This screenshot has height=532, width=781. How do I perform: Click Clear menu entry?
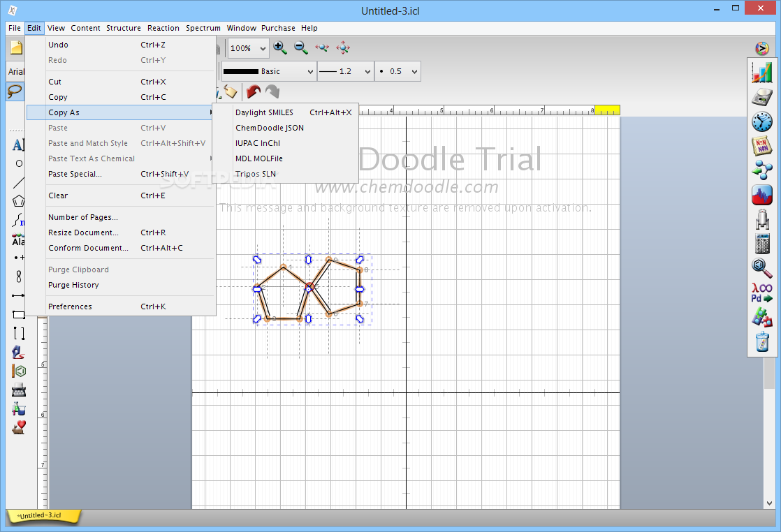pyautogui.click(x=121, y=195)
